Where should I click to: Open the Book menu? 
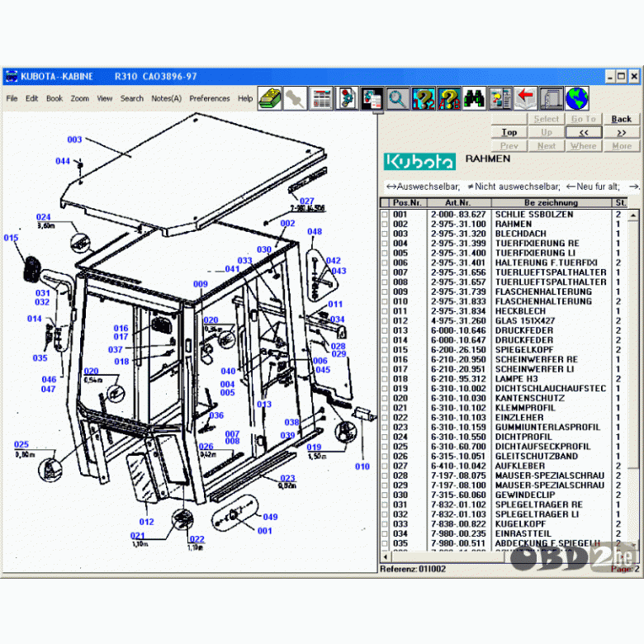click(x=54, y=98)
